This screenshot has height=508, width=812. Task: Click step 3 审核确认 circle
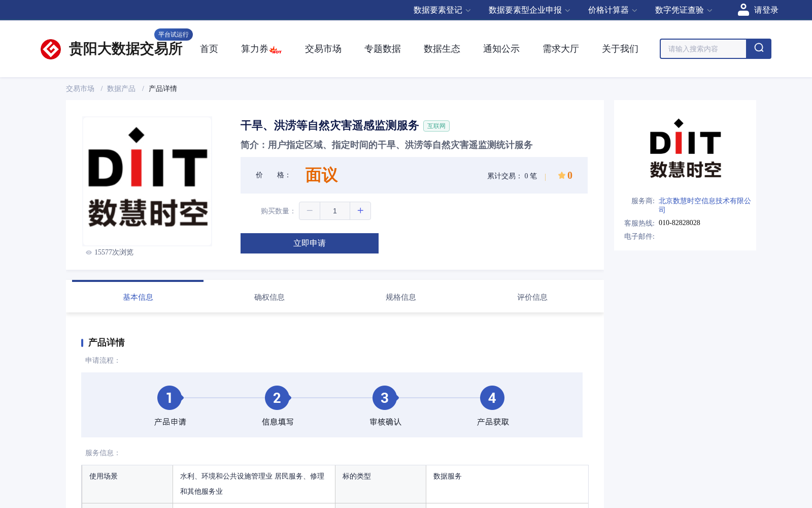pyautogui.click(x=385, y=398)
